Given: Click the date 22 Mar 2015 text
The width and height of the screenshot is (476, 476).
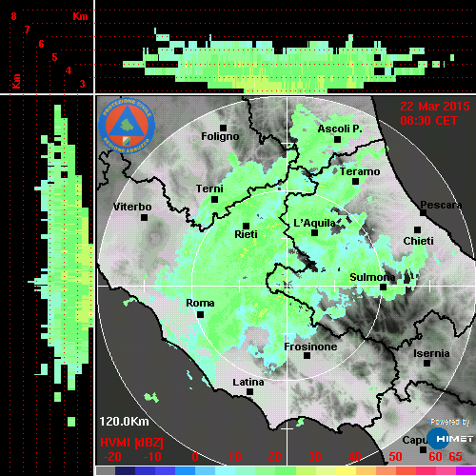Looking at the screenshot, I should 435,107.
